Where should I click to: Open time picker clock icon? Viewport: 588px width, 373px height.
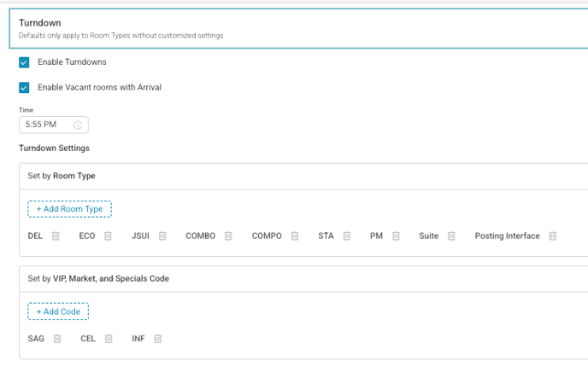tap(78, 125)
